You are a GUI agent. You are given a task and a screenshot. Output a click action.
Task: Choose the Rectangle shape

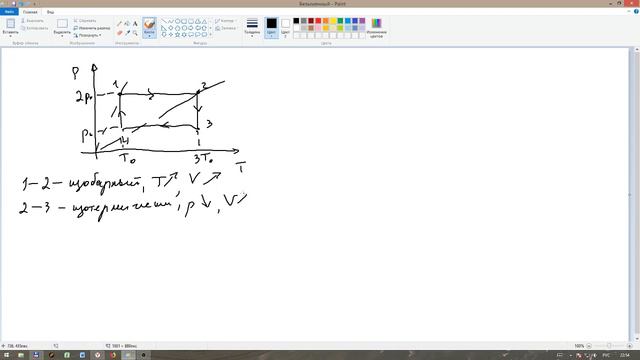(184, 21)
